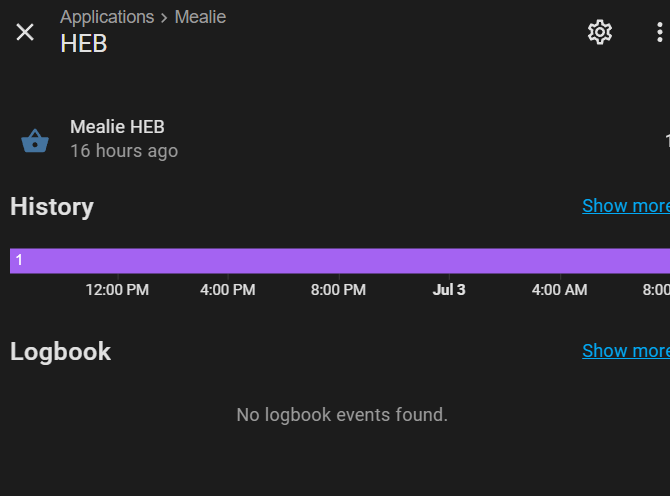The height and width of the screenshot is (496, 670).
Task: Click the Mealie HEB entity name
Action: [x=117, y=127]
